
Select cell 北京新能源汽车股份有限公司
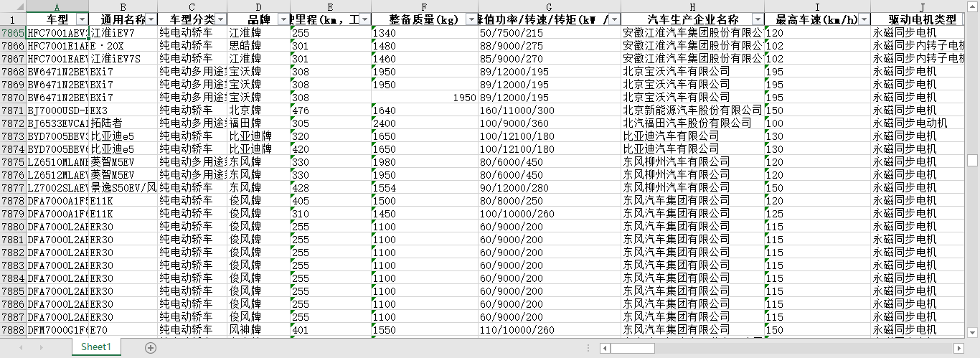pos(693,110)
